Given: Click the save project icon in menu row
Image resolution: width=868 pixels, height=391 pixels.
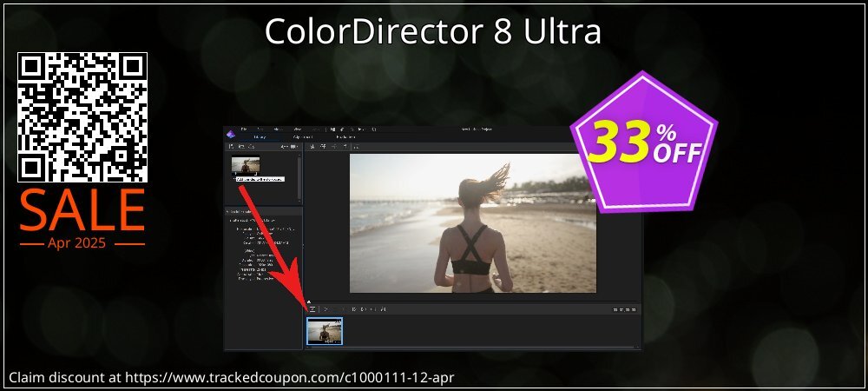Looking at the screenshot, I should pos(332,129).
